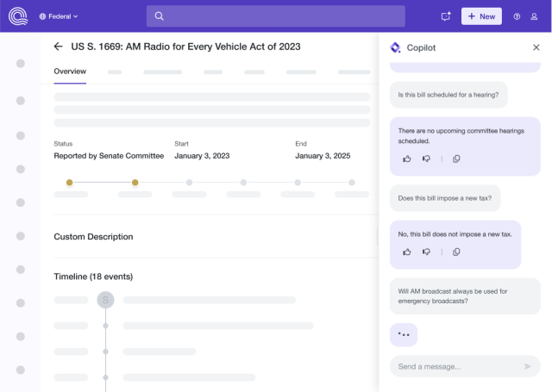The width and height of the screenshot is (552, 392).
Task: Thumbs up the no new tax answer
Action: [407, 252]
